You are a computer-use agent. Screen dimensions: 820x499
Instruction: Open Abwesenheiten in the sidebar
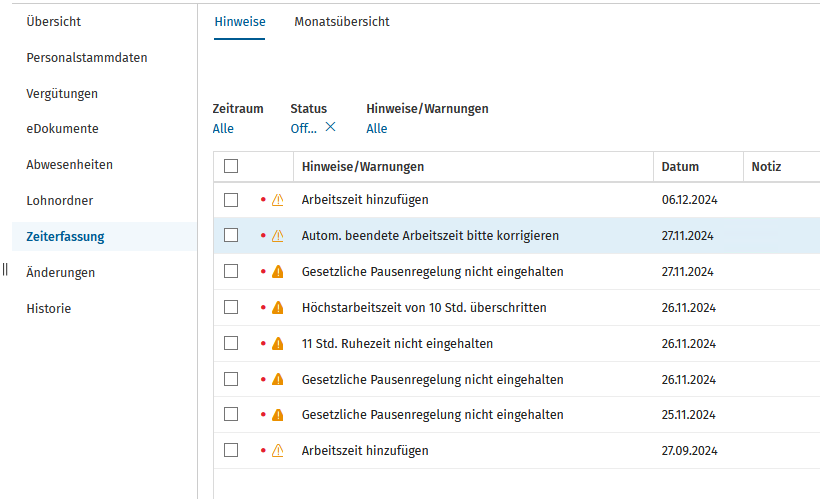[x=69, y=165]
